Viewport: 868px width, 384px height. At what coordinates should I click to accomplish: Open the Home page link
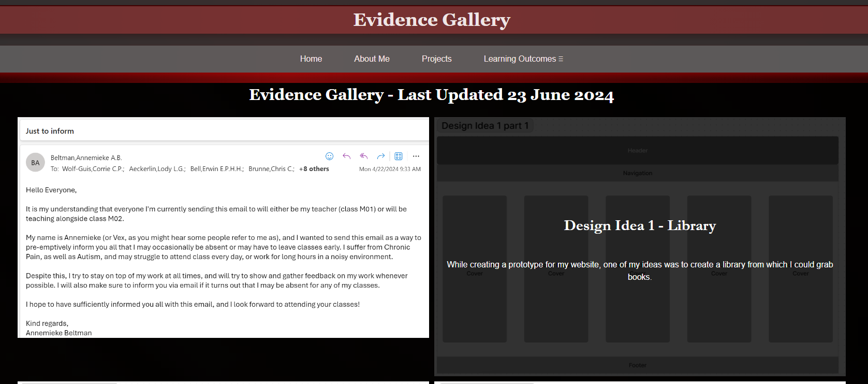point(311,59)
